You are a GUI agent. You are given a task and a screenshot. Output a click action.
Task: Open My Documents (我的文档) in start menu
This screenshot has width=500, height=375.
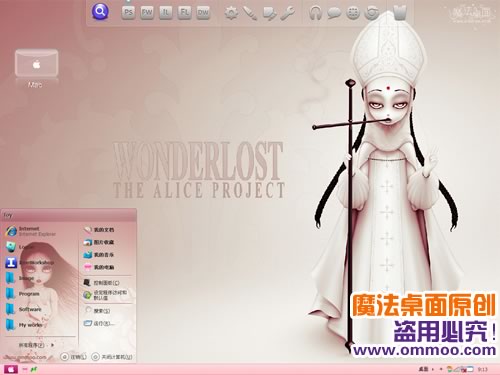[x=99, y=230]
